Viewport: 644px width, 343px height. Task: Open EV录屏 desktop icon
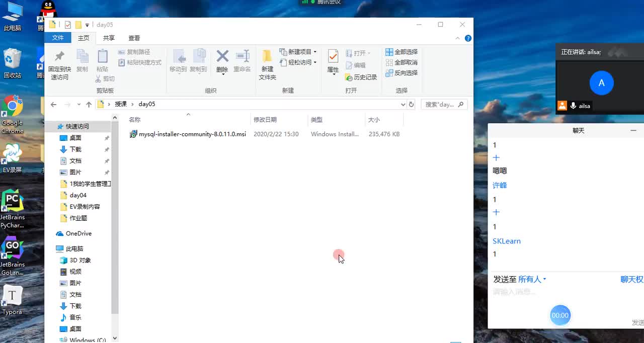pyautogui.click(x=12, y=158)
